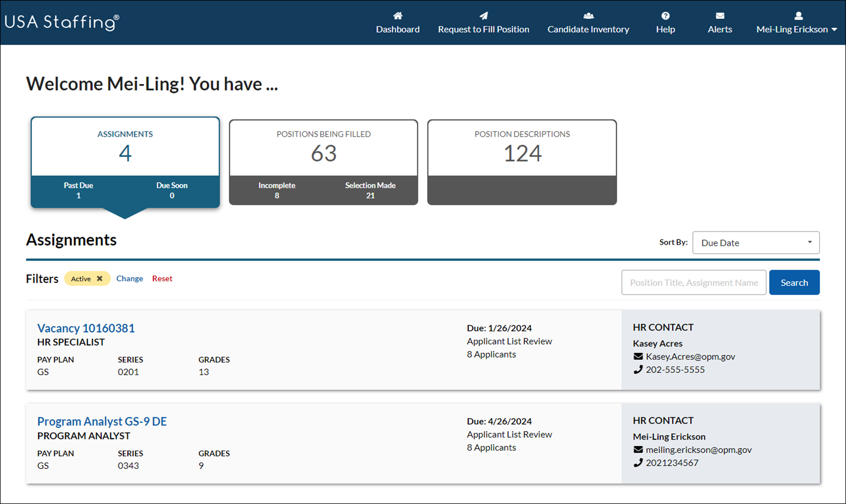Click Kasey.Acres@opm.gov email address
The height and width of the screenshot is (504, 846).
[690, 356]
